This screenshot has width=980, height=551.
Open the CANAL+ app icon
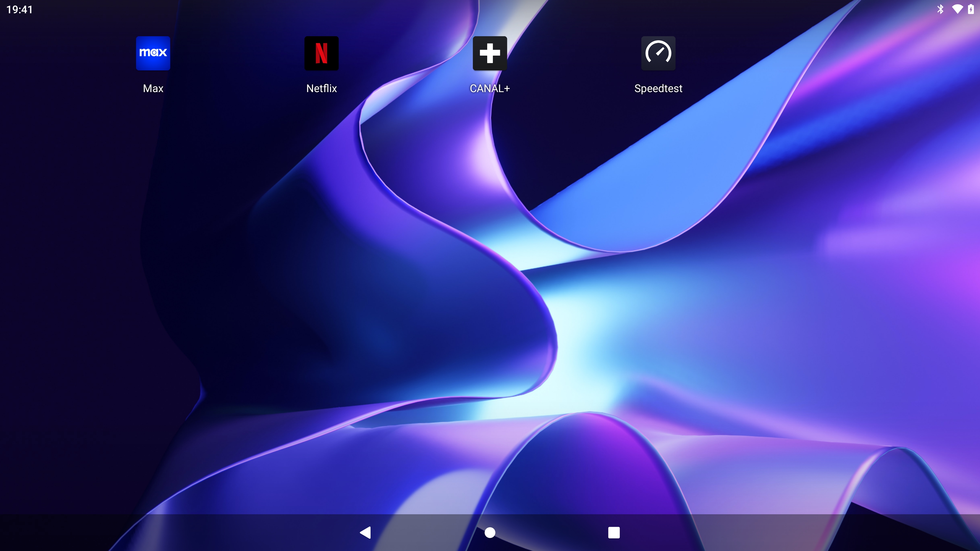click(490, 53)
